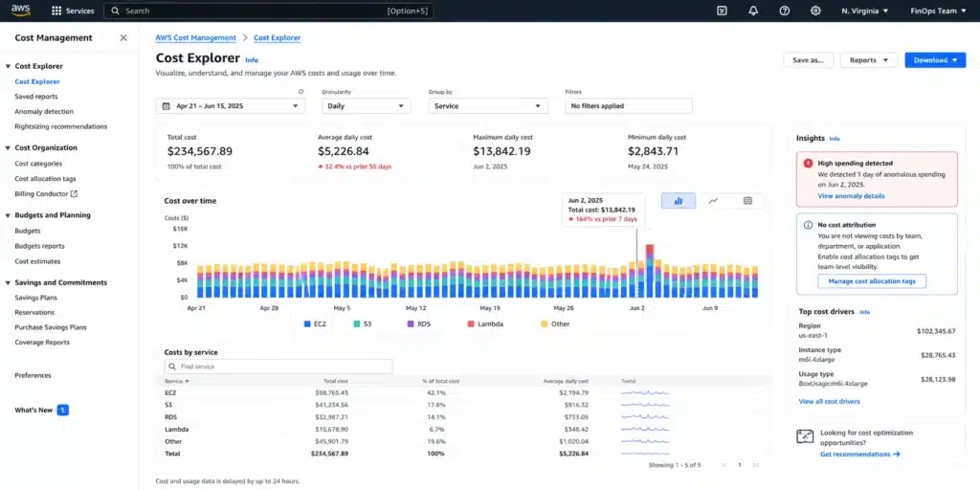Click the RDS purple legend swatch
The height and width of the screenshot is (490, 980).
click(x=411, y=324)
